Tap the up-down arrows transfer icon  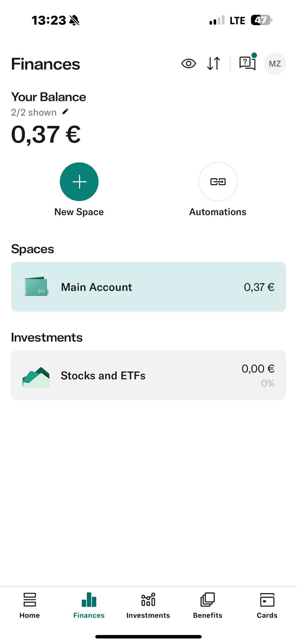(214, 64)
